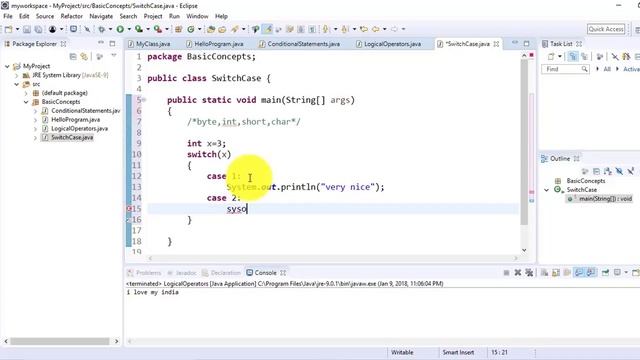Click the Skip All Breakpoints icon
Image resolution: width=640 pixels, height=360 pixels.
pos(87,29)
